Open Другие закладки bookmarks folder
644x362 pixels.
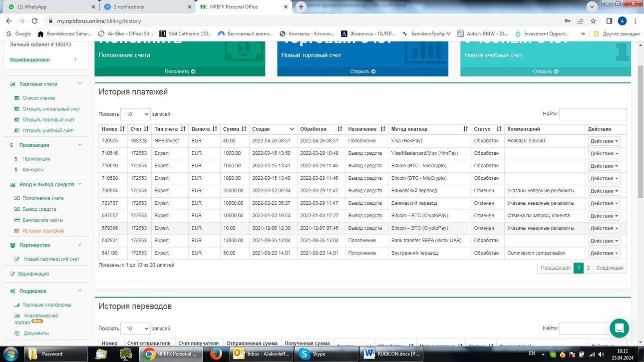pos(617,33)
